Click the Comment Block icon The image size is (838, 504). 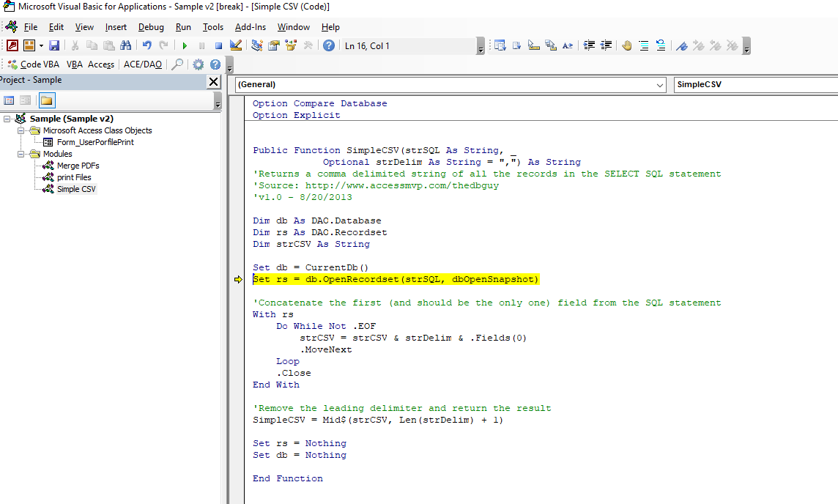point(643,45)
